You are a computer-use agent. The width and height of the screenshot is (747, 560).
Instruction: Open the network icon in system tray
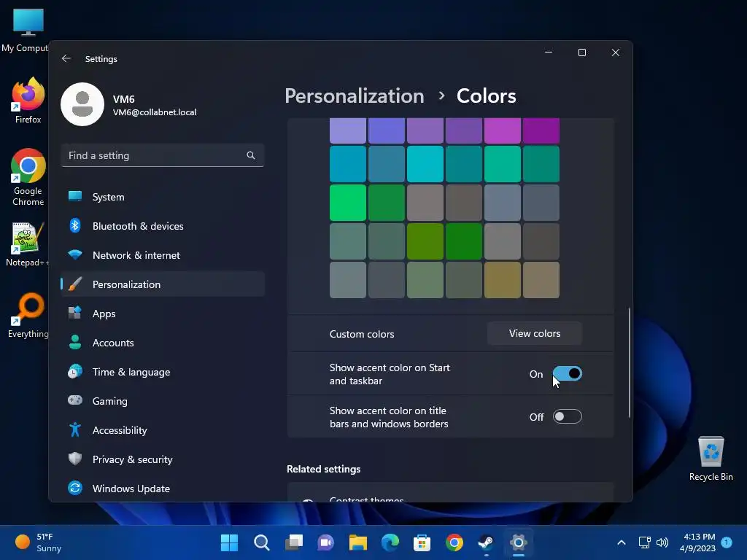click(645, 542)
